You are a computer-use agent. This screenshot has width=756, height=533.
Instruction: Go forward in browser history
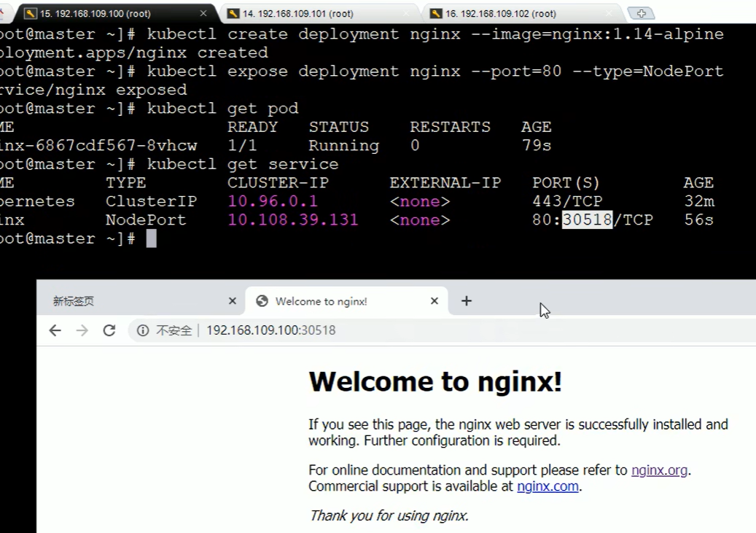82,330
